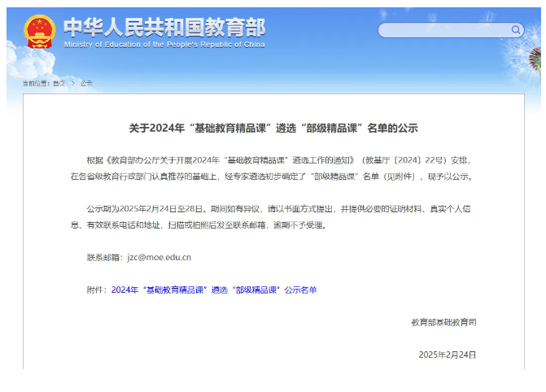Click the paragraph starting 根据《教育部办公厅

pyautogui.click(x=272, y=168)
